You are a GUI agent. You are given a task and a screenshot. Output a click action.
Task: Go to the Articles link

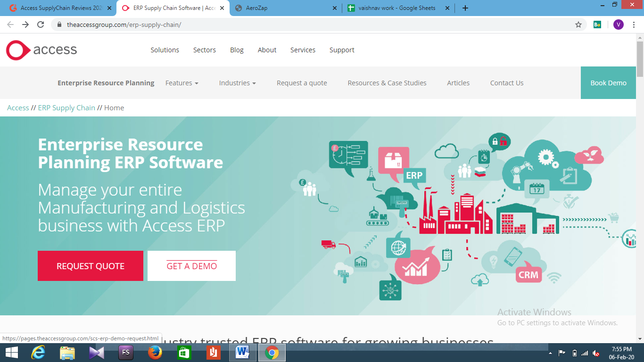pyautogui.click(x=458, y=83)
